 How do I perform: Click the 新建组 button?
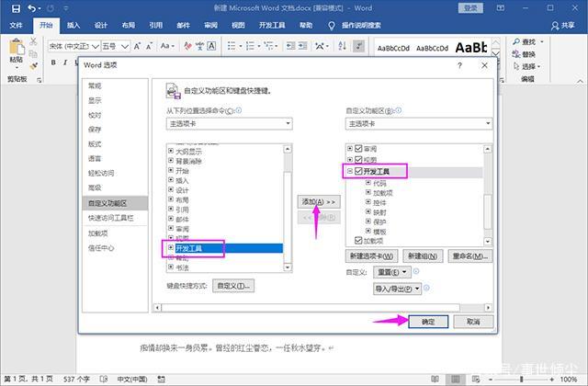[423, 256]
